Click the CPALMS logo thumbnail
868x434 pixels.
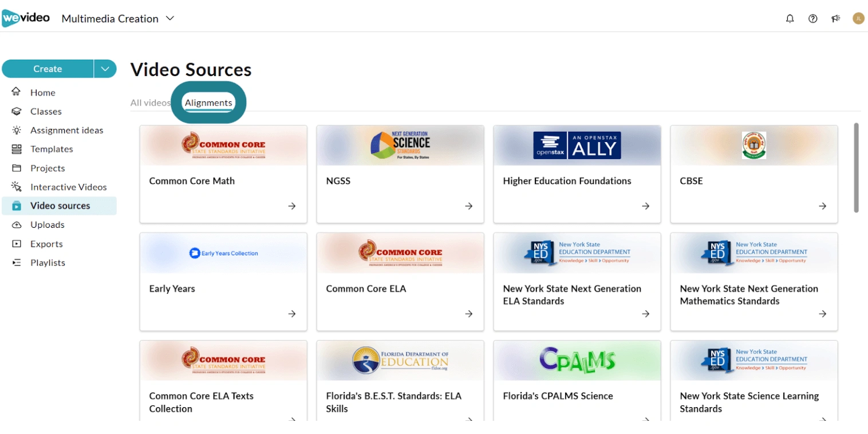(x=577, y=361)
